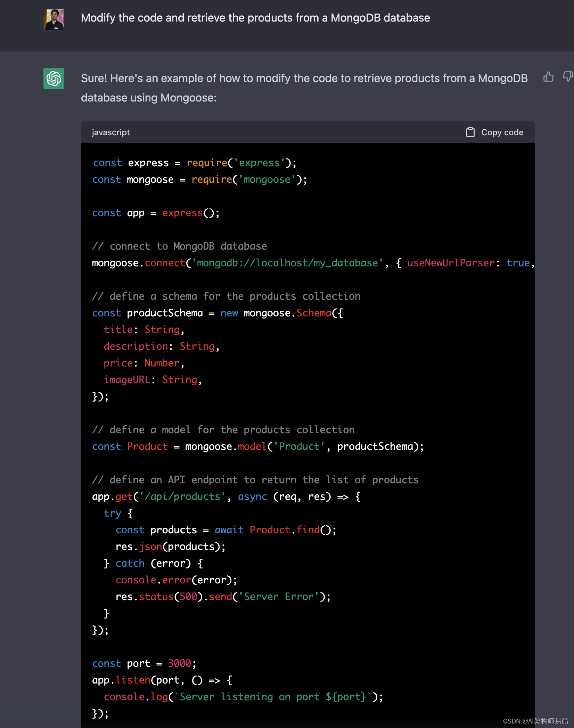Click the 'res.json(products);' line
Viewport: 574px width, 728px height.
coord(171,547)
